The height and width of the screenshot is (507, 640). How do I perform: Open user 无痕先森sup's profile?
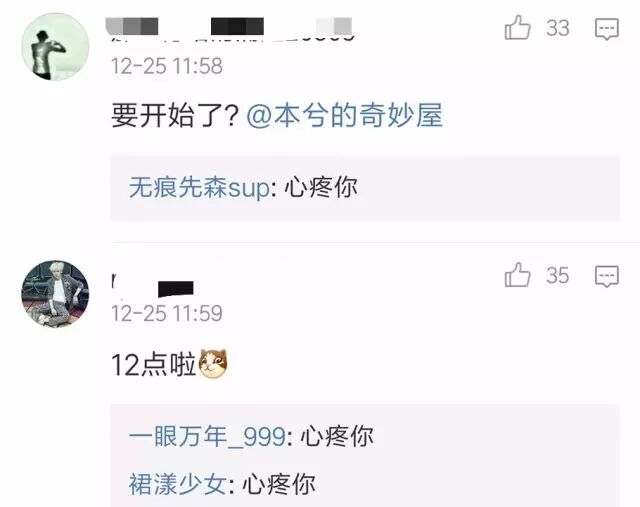[x=199, y=188]
